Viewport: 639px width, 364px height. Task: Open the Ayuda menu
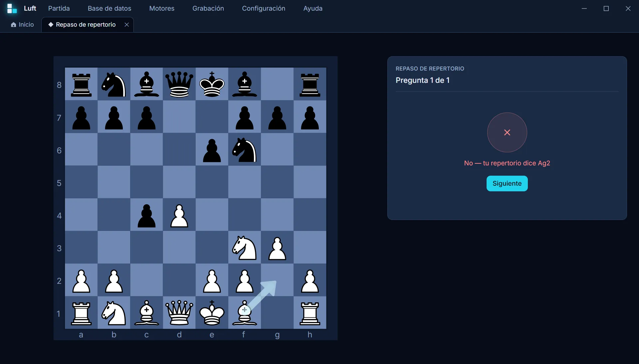point(313,8)
